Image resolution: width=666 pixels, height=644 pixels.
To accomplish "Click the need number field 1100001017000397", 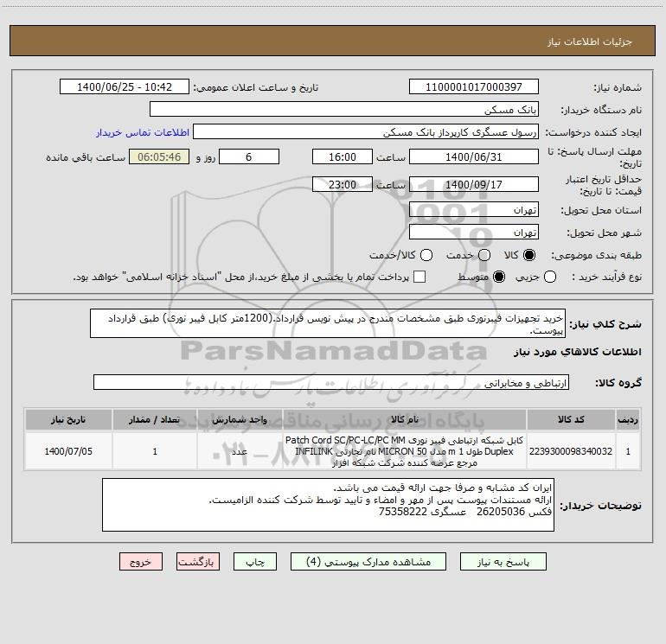I will point(474,87).
